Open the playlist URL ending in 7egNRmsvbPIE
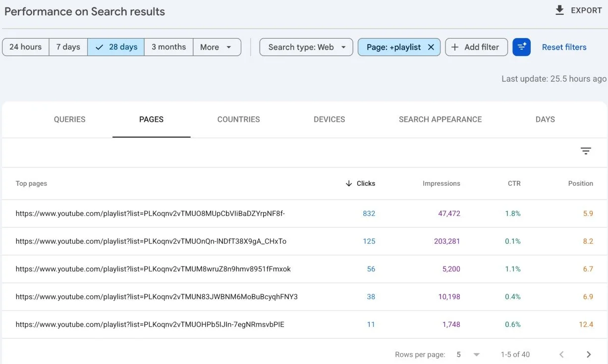Screen dimensions: 608x364 pyautogui.click(x=150, y=324)
